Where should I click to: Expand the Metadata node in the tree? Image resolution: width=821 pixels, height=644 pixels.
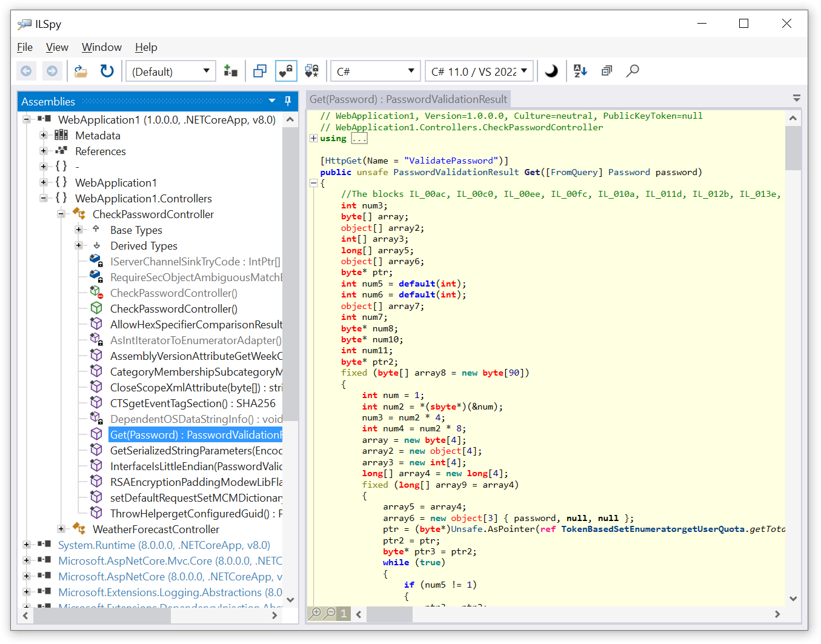click(43, 135)
